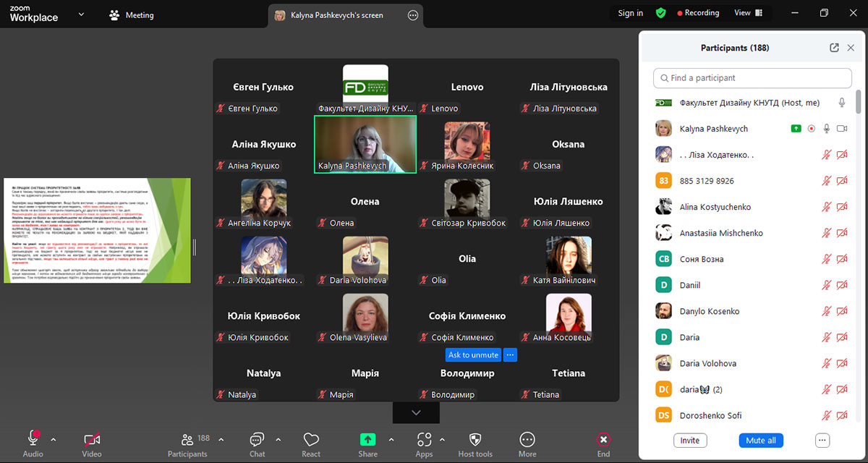
Task: Click the End meeting button
Action: pyautogui.click(x=603, y=439)
